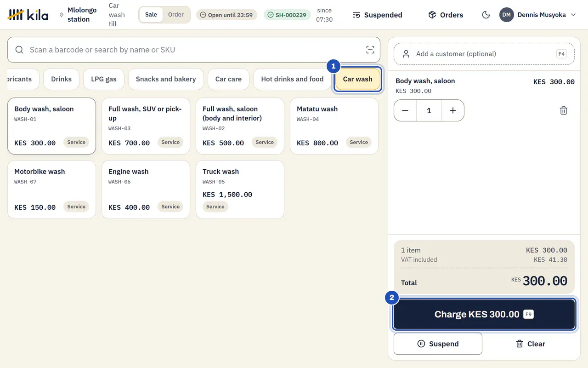
Task: Click the location pin icon beside Mlolongo station
Action: click(62, 15)
